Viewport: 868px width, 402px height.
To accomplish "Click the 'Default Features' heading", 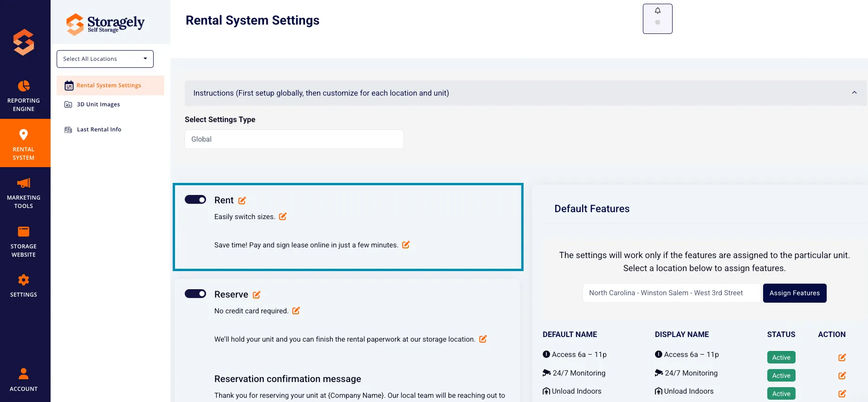I will pyautogui.click(x=592, y=209).
